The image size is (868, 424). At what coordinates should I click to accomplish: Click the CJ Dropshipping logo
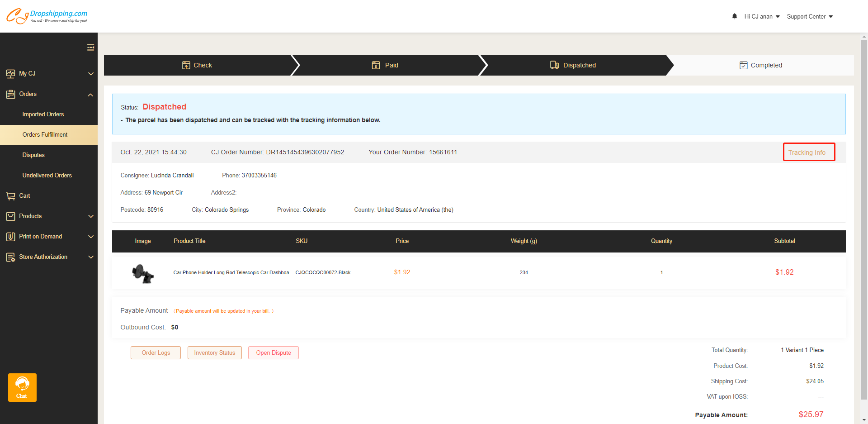pyautogui.click(x=47, y=16)
